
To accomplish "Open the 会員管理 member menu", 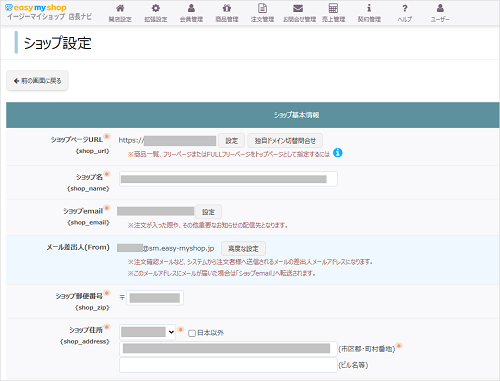I will [191, 13].
